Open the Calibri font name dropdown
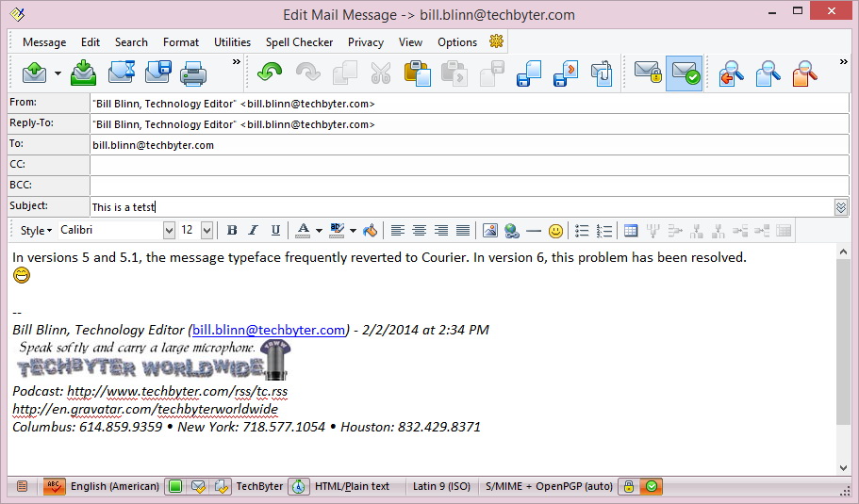 pyautogui.click(x=170, y=231)
